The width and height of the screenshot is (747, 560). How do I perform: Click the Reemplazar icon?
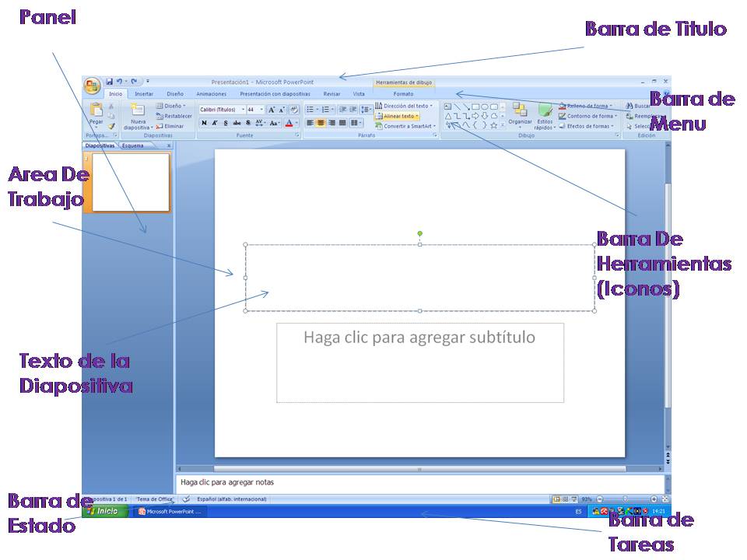(644, 115)
